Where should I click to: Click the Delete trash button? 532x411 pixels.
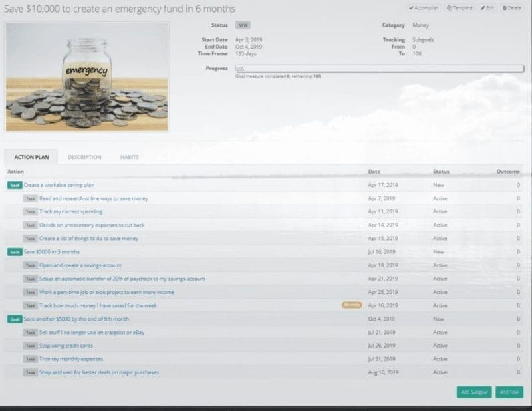coord(511,8)
